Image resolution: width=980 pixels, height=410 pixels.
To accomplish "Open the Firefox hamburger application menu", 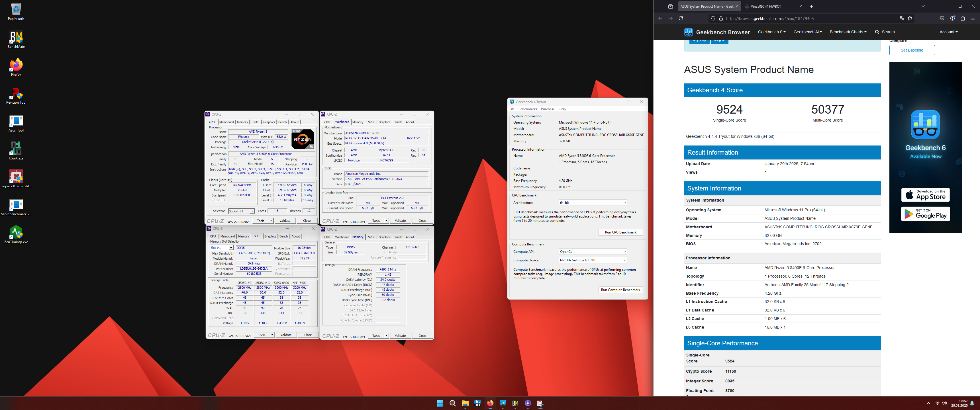I will click(x=973, y=18).
